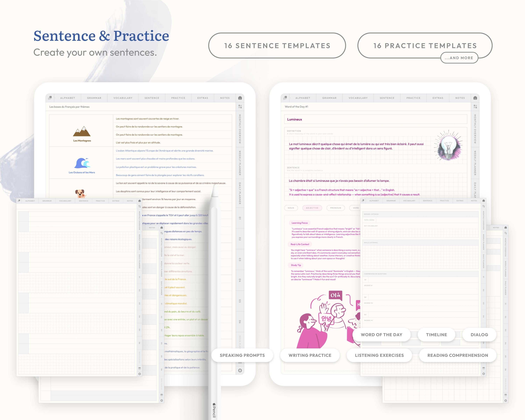The image size is (525, 420).
Task: Click translate icon left of right Alphabet tab
Action: point(285,98)
